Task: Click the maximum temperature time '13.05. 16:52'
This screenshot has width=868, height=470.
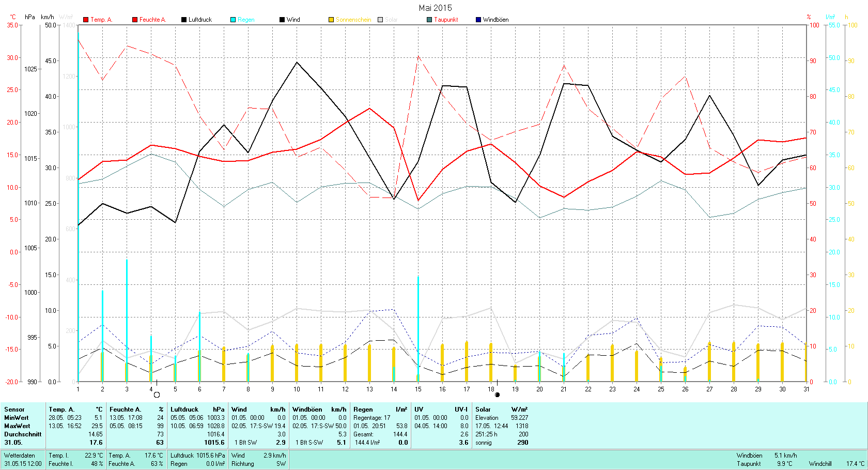Action: point(65,426)
